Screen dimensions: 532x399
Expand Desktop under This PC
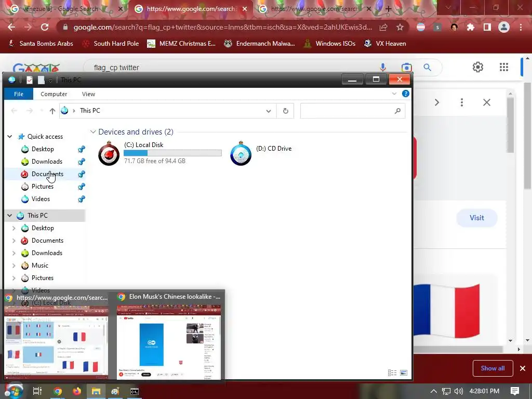(14, 228)
